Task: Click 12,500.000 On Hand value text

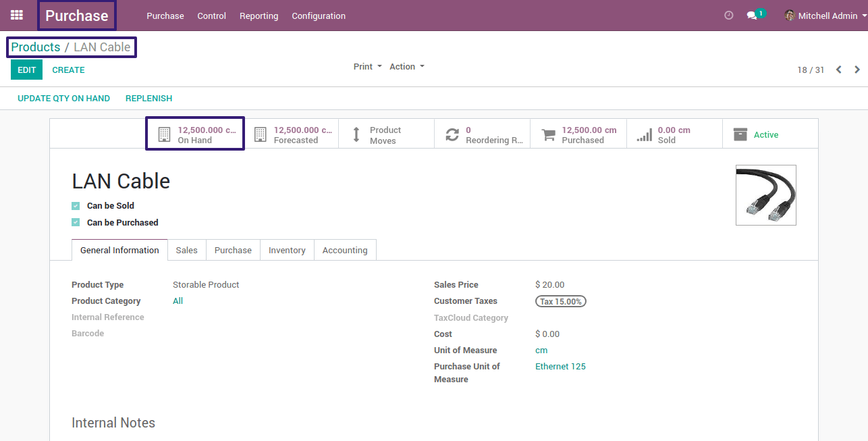Action: coord(207,130)
